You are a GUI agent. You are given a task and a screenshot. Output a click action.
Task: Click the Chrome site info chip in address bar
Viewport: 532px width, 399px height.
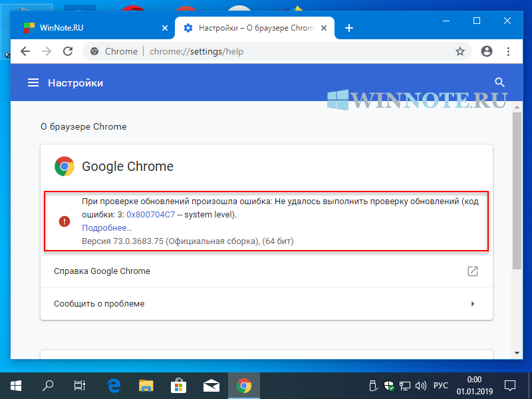coord(114,52)
